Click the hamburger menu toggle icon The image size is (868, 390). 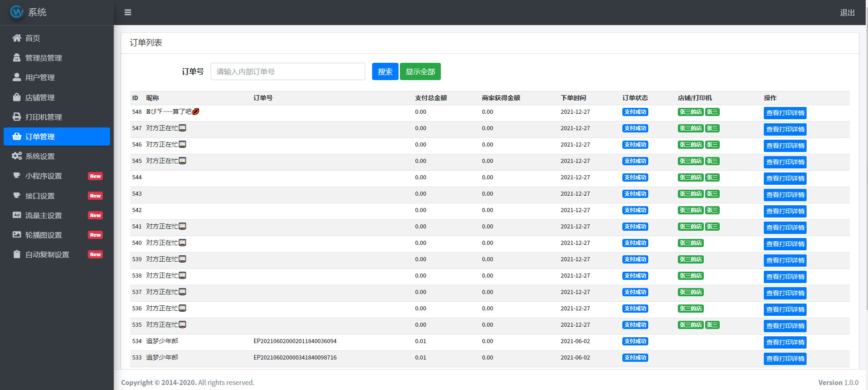[x=128, y=12]
